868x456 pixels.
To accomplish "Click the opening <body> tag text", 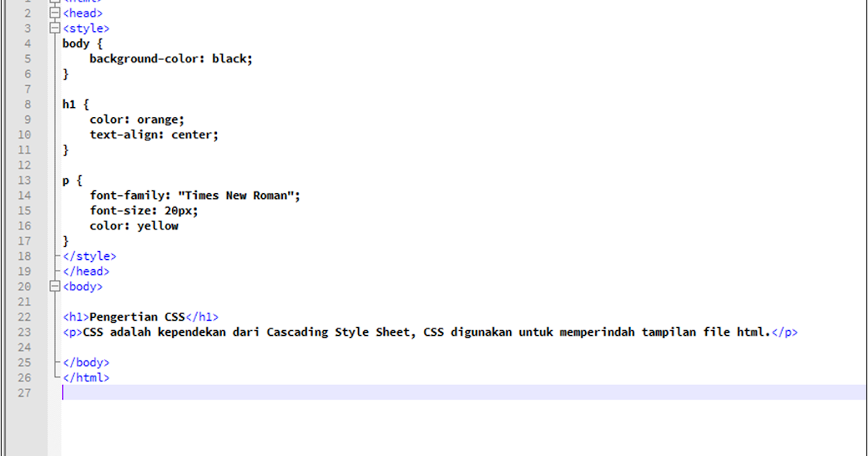I will click(82, 287).
